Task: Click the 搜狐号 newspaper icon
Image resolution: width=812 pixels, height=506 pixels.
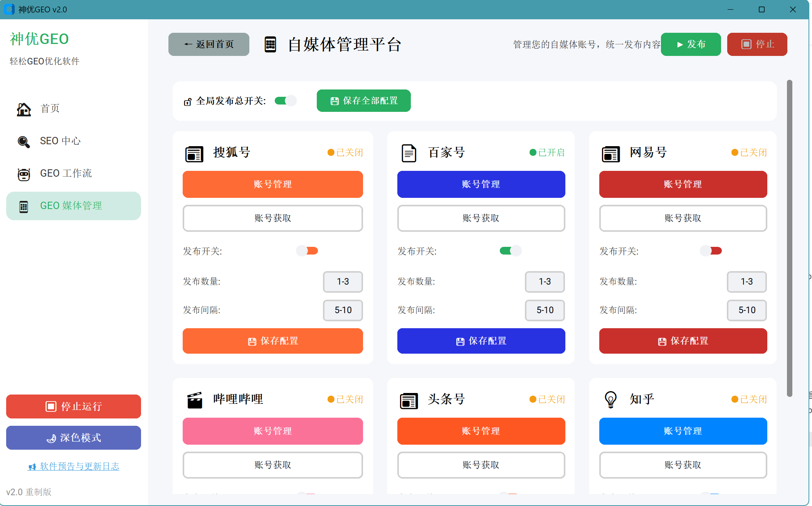Action: point(194,154)
